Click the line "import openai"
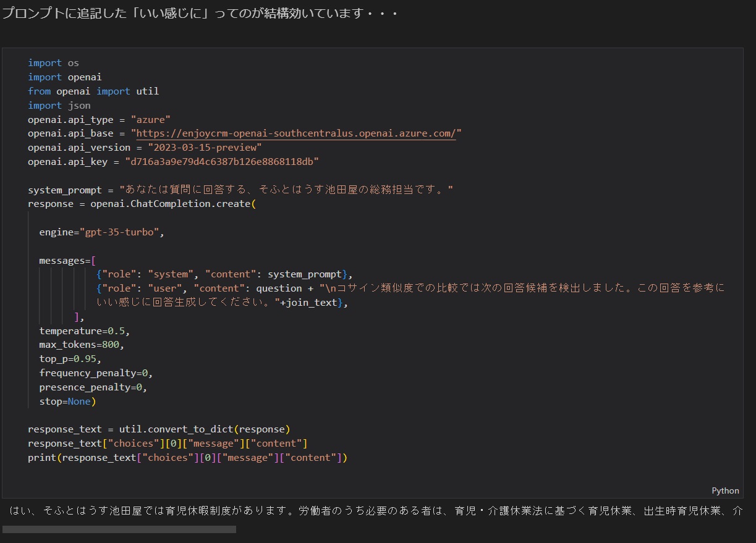The image size is (756, 543). click(x=65, y=77)
